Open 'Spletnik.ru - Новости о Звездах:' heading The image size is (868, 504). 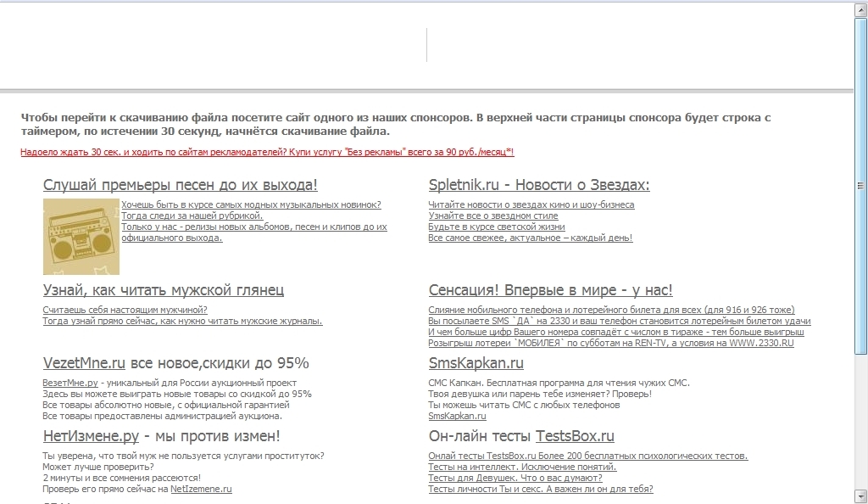pyautogui.click(x=539, y=185)
